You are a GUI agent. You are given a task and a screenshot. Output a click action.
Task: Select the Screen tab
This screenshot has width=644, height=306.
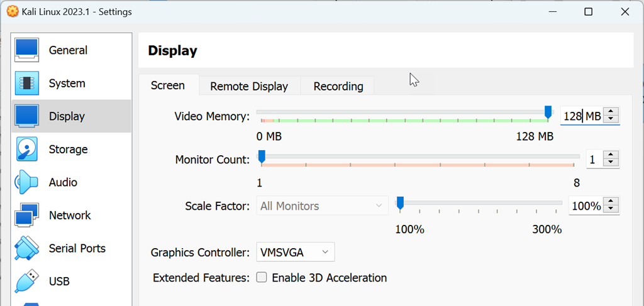point(168,85)
